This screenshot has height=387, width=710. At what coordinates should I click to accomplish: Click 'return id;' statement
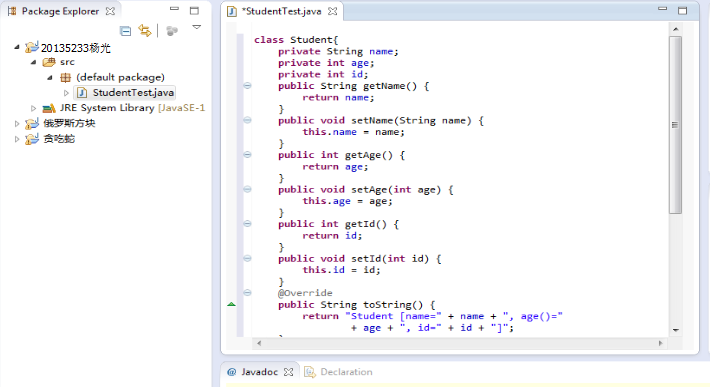332,235
